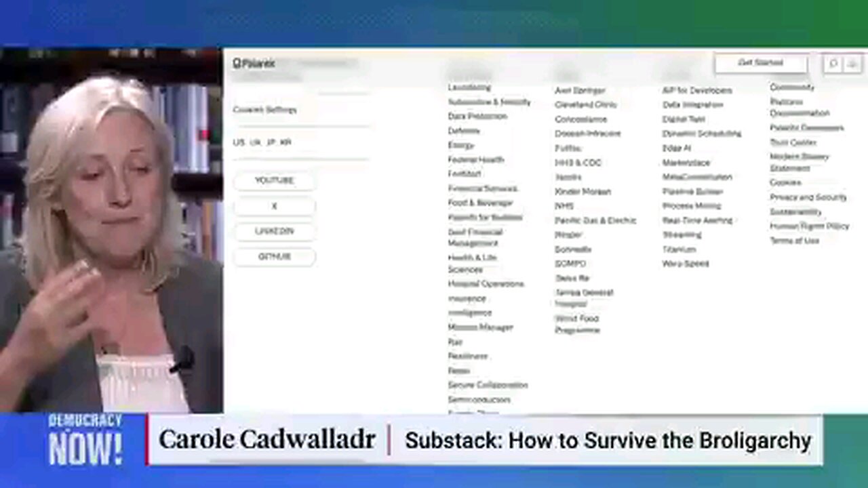Open the Process Mining link

tap(692, 206)
